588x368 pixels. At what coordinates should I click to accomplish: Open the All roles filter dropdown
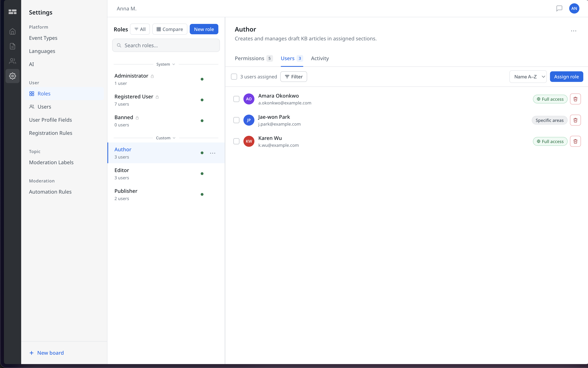(x=140, y=29)
